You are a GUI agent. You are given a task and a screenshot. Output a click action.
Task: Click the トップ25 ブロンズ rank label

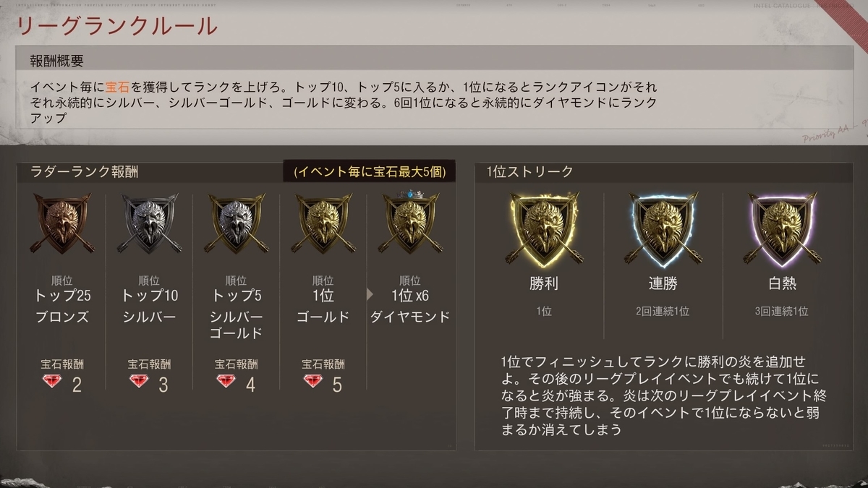click(63, 307)
